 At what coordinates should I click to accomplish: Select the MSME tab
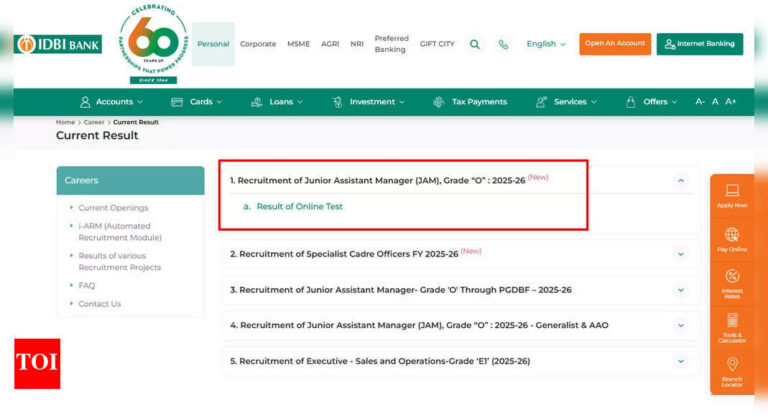click(298, 44)
